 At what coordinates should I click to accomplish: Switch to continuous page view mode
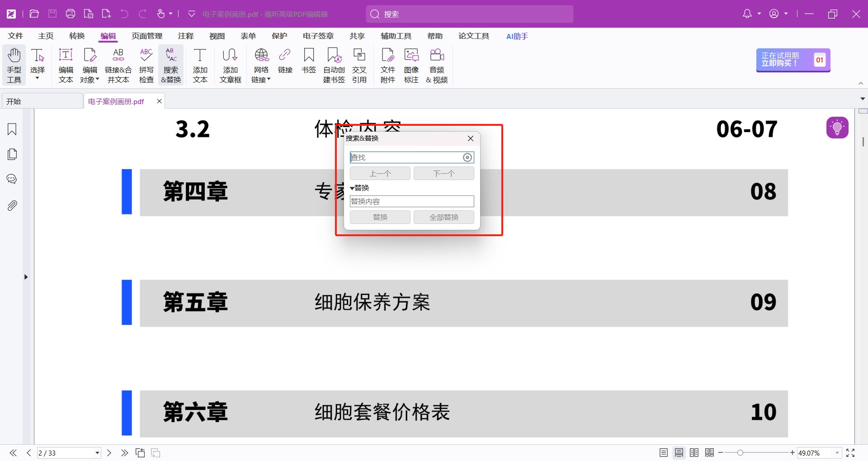(x=679, y=453)
